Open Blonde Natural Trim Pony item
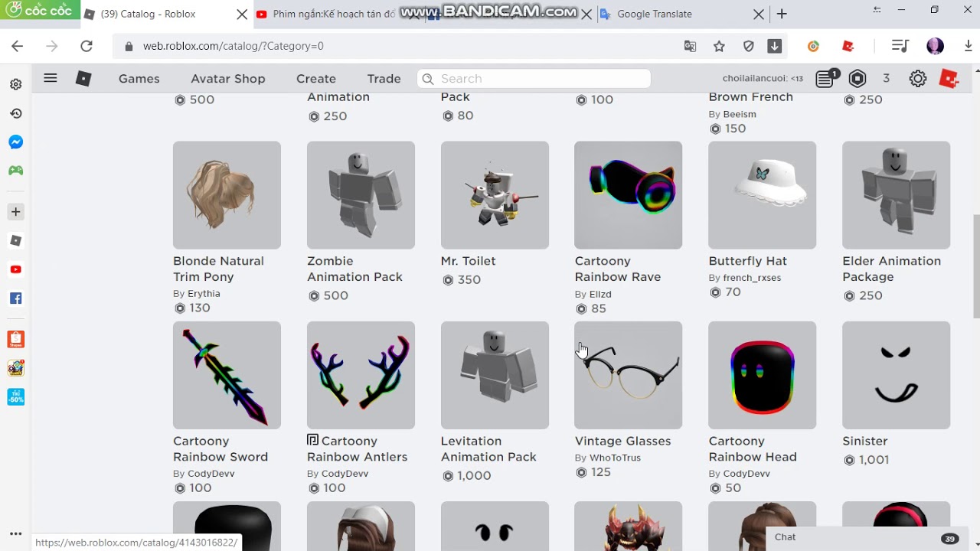Viewport: 980px width, 551px height. click(218, 269)
